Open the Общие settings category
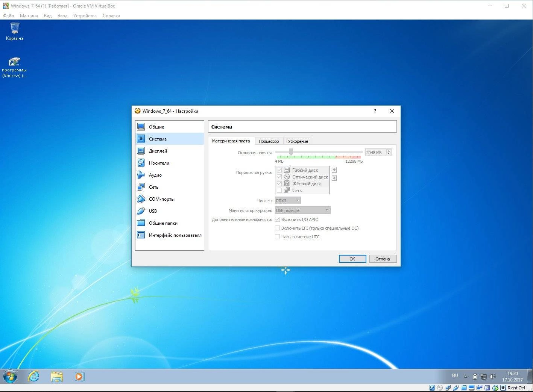The height and width of the screenshot is (392, 533). pyautogui.click(x=170, y=127)
